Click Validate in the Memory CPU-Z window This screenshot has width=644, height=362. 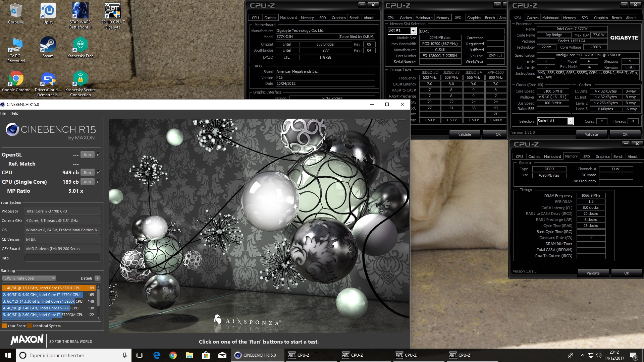click(x=593, y=273)
